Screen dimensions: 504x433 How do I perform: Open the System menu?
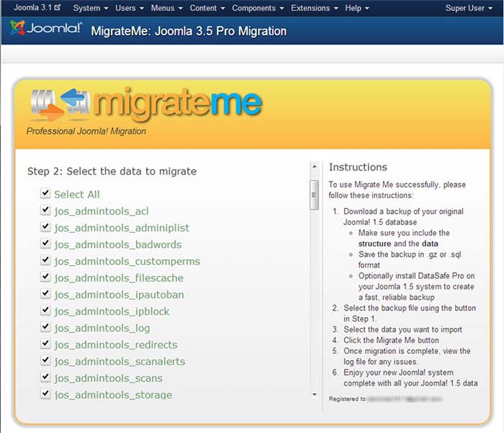click(90, 8)
